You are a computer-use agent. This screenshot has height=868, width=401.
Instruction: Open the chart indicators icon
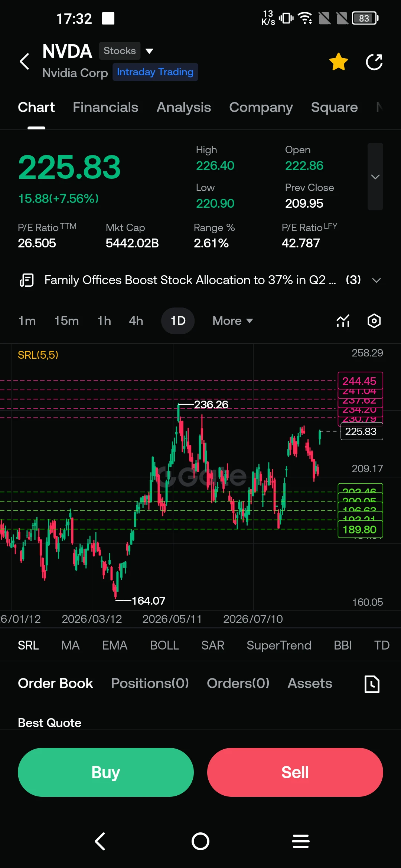(x=343, y=321)
